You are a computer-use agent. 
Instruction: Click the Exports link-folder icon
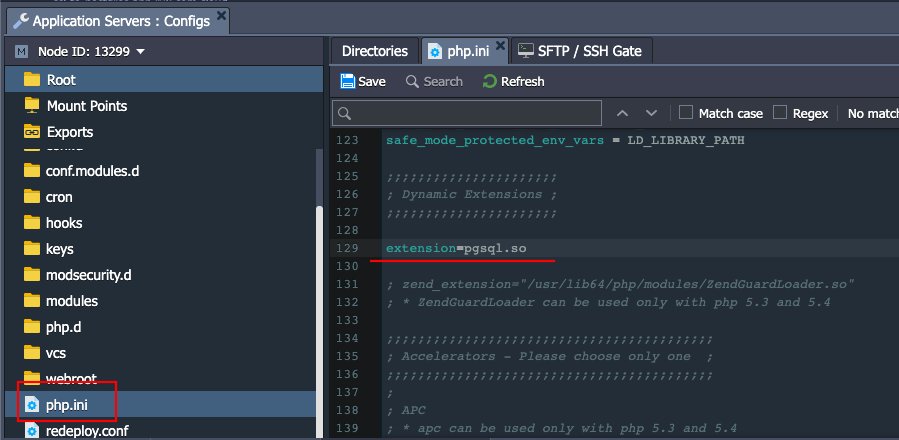32,132
